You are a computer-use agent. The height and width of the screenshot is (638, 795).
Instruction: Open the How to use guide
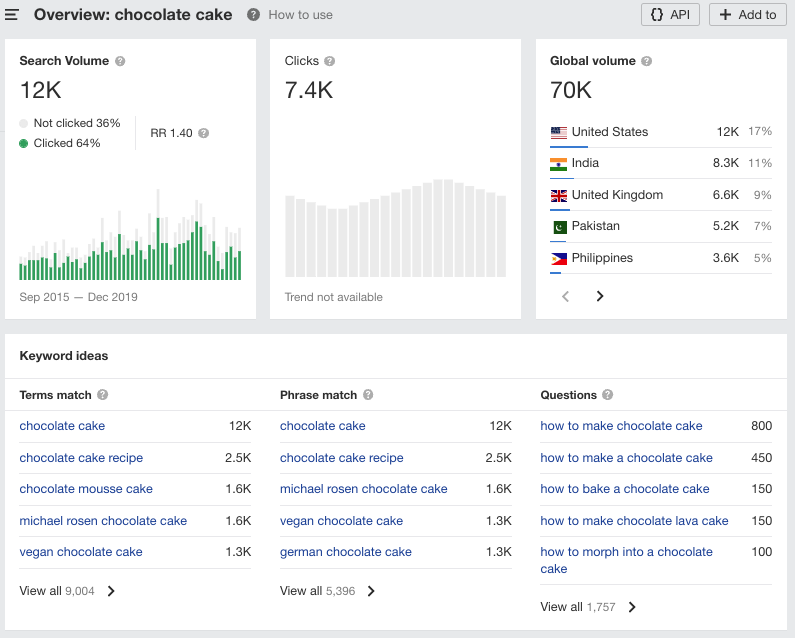(x=300, y=15)
